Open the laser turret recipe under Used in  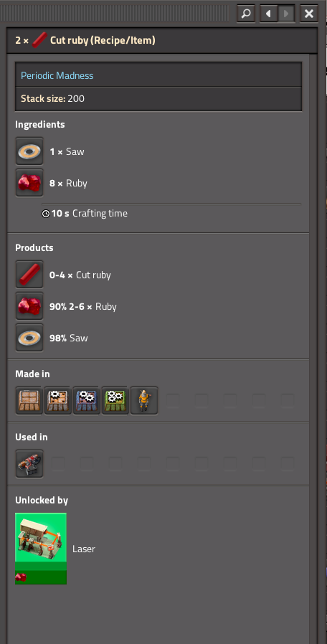pos(29,464)
